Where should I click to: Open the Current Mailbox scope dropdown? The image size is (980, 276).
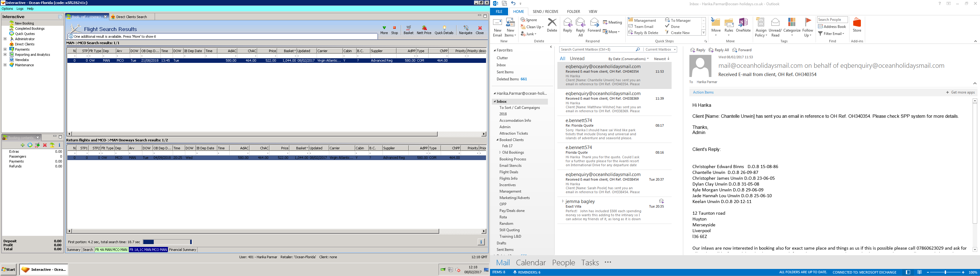[x=661, y=50]
